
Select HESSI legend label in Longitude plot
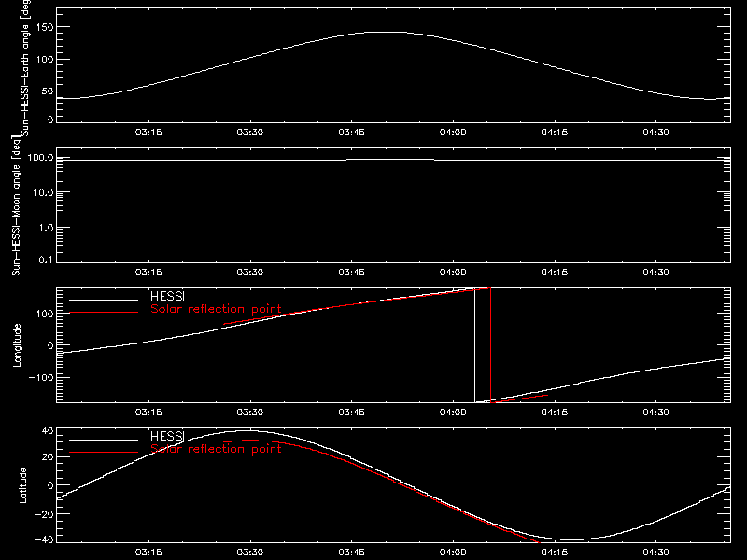(167, 296)
